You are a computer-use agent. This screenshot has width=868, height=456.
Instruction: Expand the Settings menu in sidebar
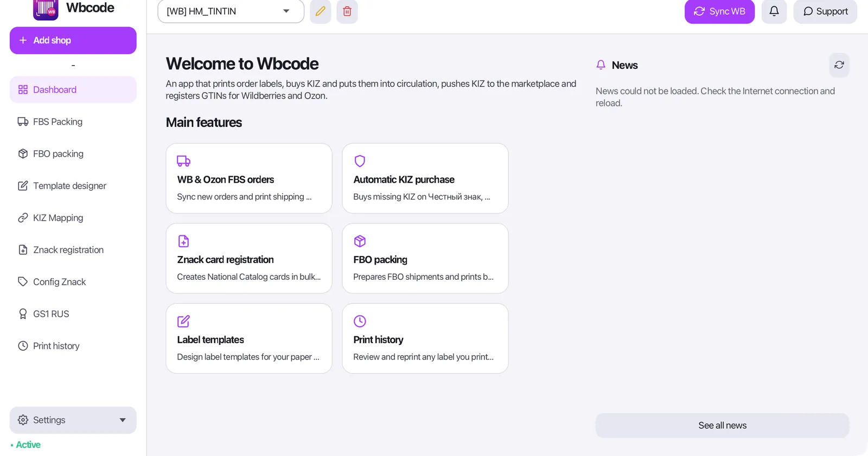coord(73,420)
